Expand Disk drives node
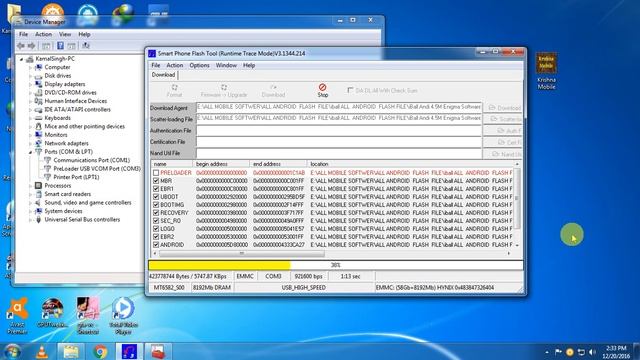This screenshot has height=360, width=640. (x=30, y=76)
